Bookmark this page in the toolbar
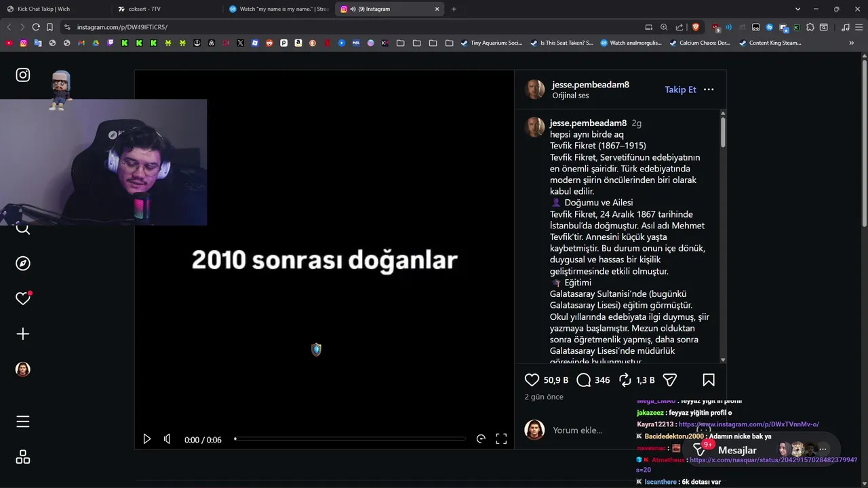The width and height of the screenshot is (868, 488). (x=50, y=27)
